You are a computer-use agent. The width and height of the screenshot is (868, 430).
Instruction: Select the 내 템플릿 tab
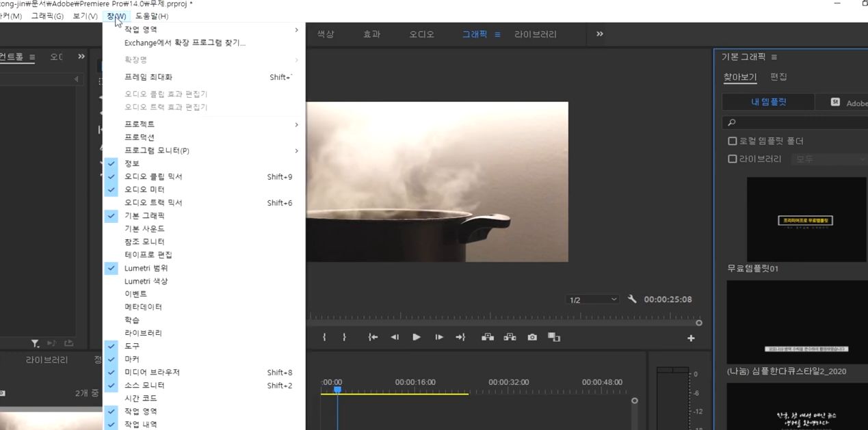pos(769,102)
